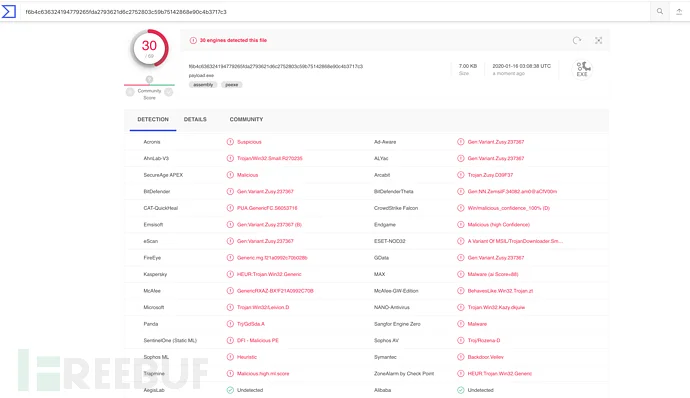This screenshot has height=398, width=690.
Task: Click the 'assembly' tag
Action: (203, 85)
